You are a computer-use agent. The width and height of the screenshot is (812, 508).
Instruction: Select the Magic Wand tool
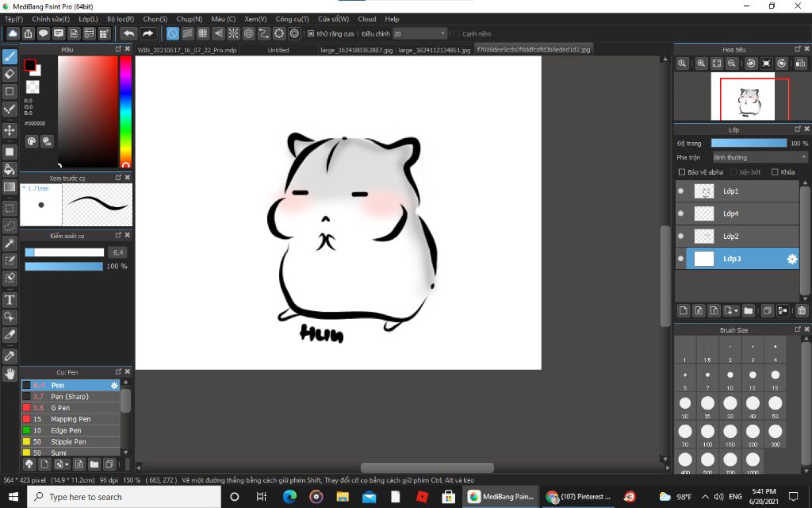[10, 243]
